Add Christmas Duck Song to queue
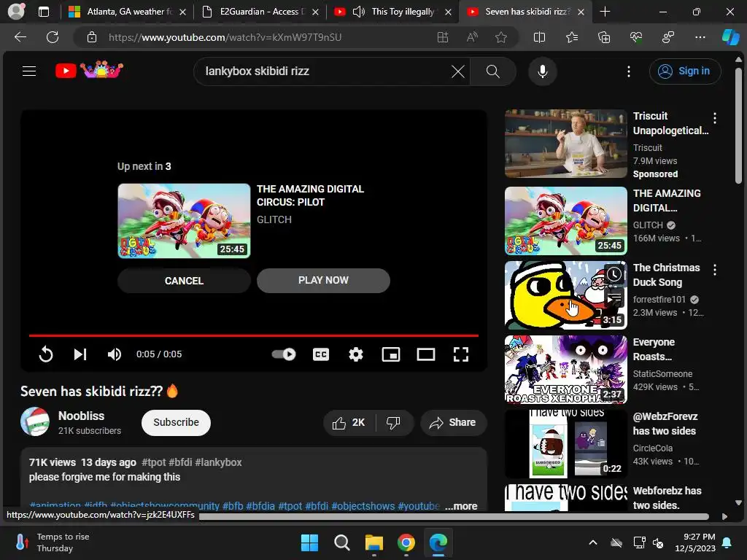Image resolution: width=747 pixels, height=560 pixels. click(x=614, y=298)
